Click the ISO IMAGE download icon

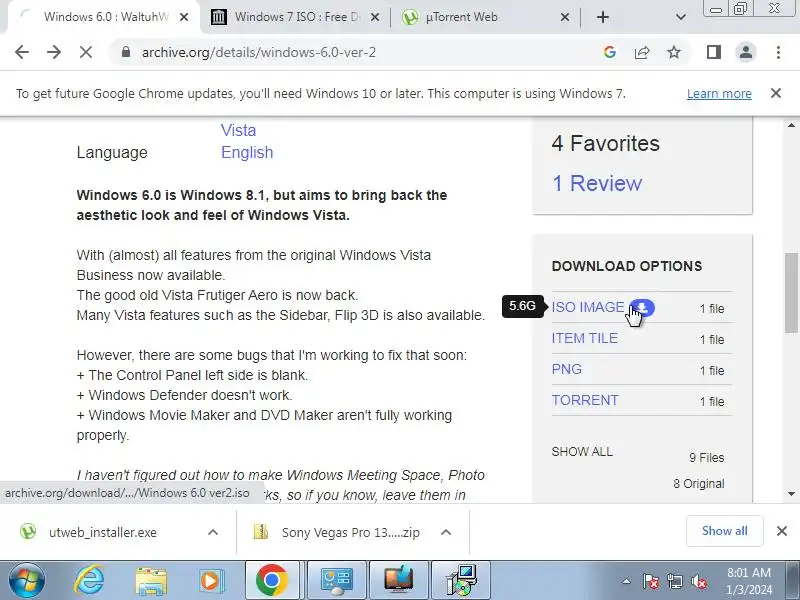[643, 308]
